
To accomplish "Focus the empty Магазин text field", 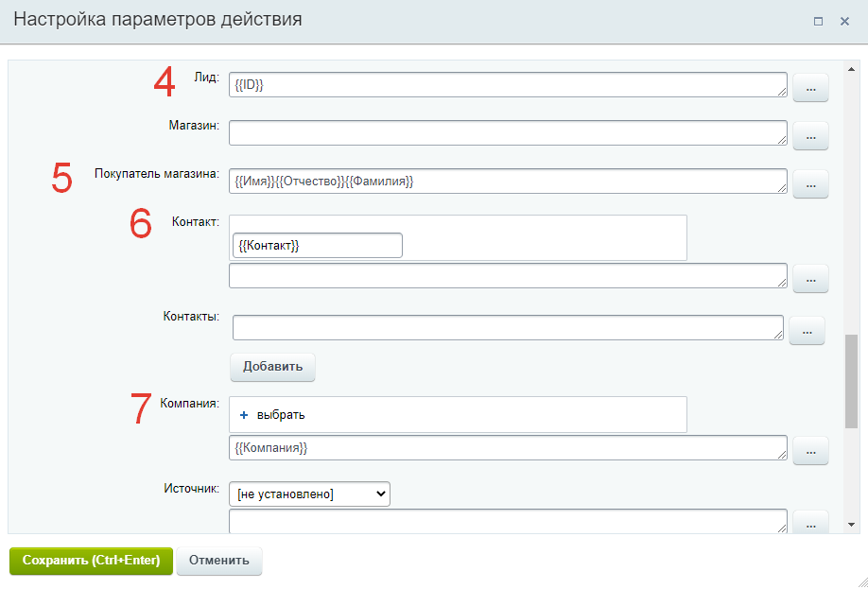I will (x=508, y=132).
